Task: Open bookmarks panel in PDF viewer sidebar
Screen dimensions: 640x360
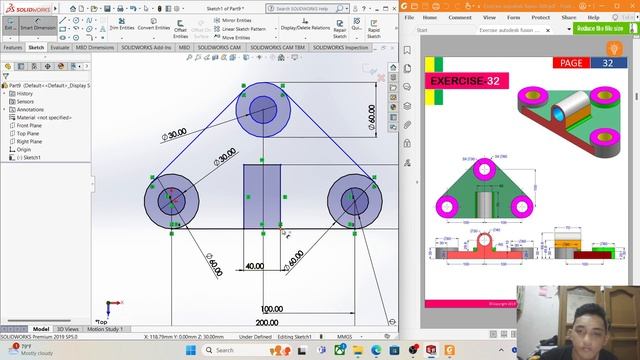Action: click(x=407, y=50)
